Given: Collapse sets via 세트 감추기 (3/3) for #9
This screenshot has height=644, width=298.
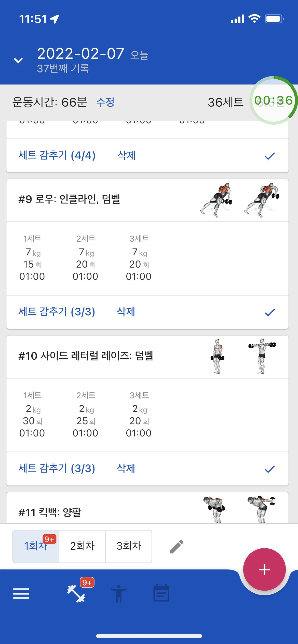Looking at the screenshot, I should click(57, 312).
